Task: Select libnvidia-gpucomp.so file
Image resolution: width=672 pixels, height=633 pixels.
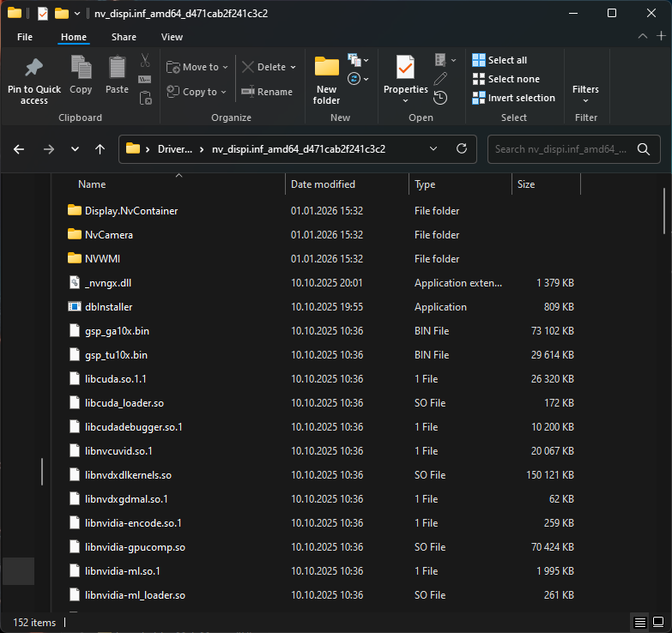Action: coord(322,547)
